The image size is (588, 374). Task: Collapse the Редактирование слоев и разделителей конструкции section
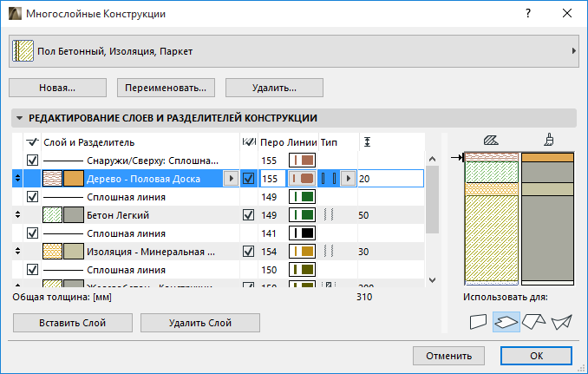point(19,118)
